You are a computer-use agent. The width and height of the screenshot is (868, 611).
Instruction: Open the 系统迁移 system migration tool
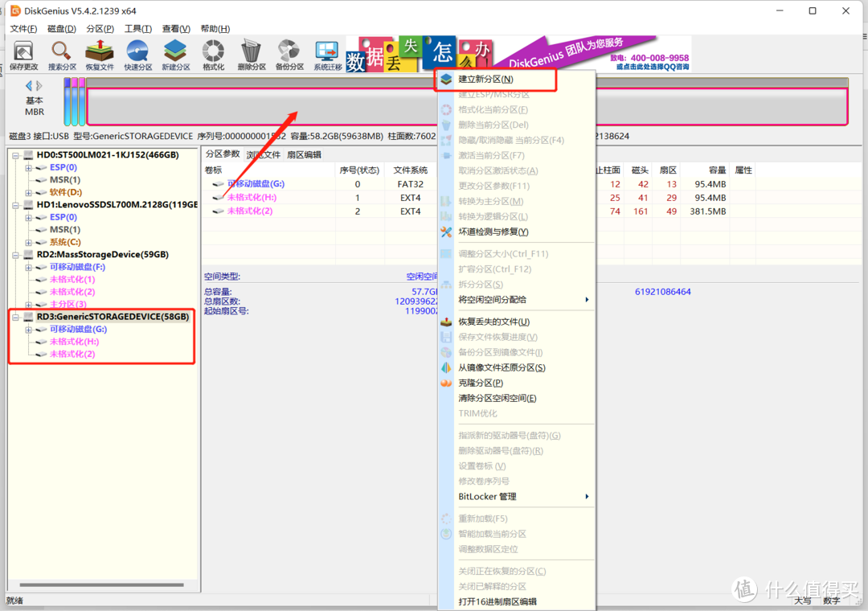click(x=327, y=55)
